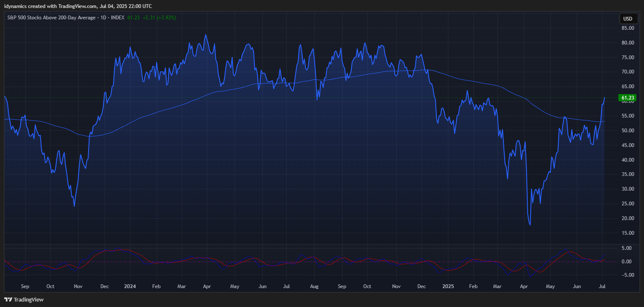Click the 40.00 price axis label
The width and height of the screenshot is (644, 307).
628,160
